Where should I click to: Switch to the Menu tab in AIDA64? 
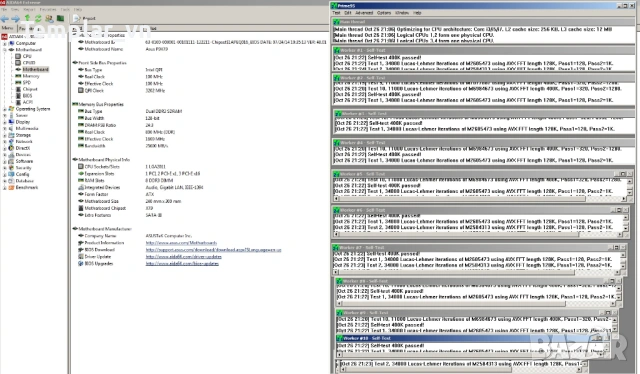[7, 28]
